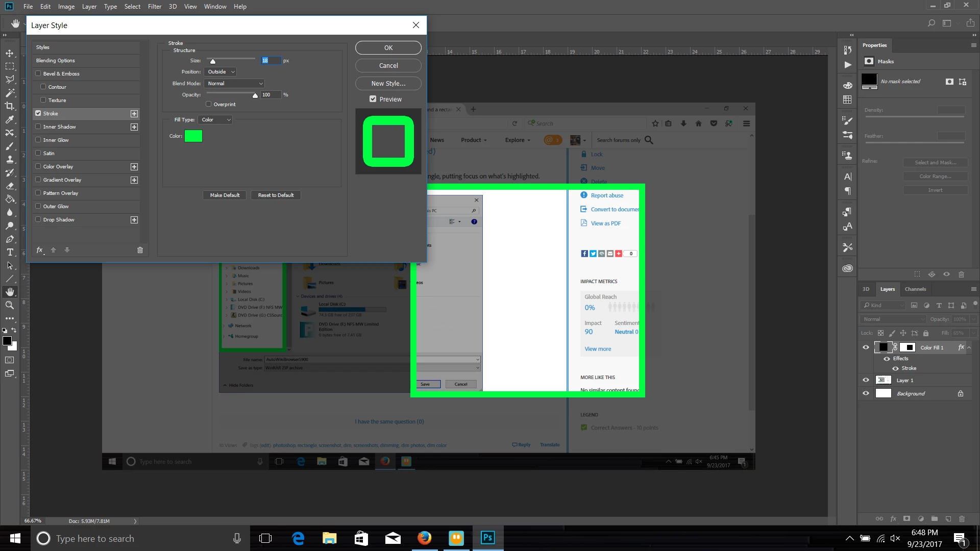Open the green stroke color swatch
The width and height of the screenshot is (980, 551).
[193, 136]
